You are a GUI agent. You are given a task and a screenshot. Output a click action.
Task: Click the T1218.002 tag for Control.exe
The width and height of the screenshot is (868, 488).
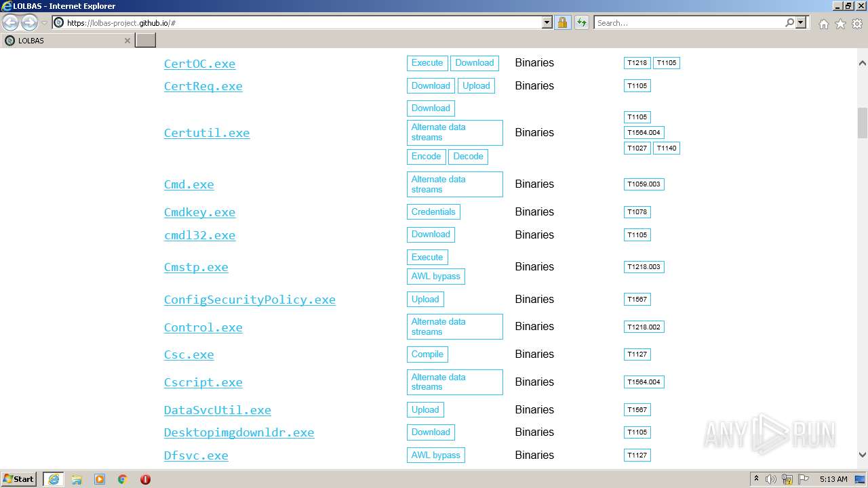tap(644, 327)
